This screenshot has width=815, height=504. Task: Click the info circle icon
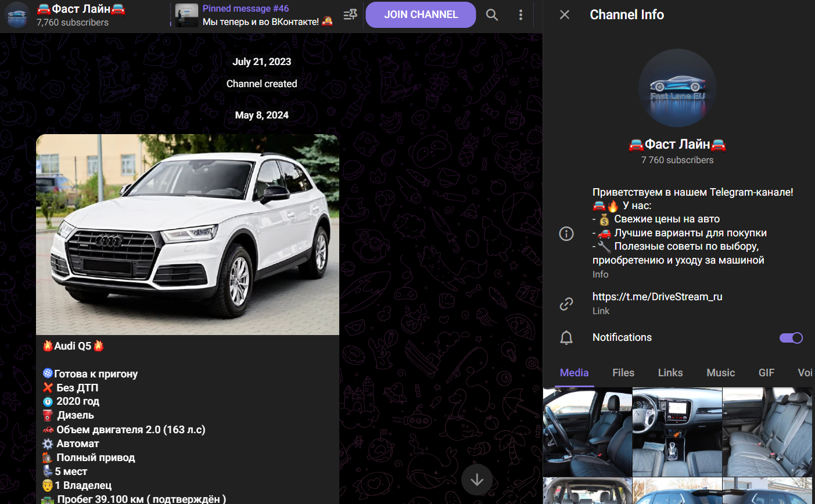pyautogui.click(x=566, y=233)
